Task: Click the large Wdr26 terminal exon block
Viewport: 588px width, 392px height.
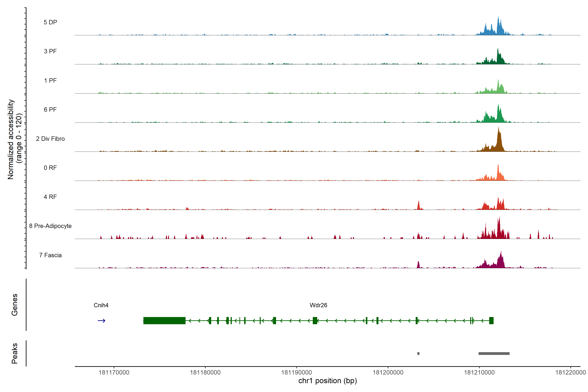Action: tap(164, 320)
